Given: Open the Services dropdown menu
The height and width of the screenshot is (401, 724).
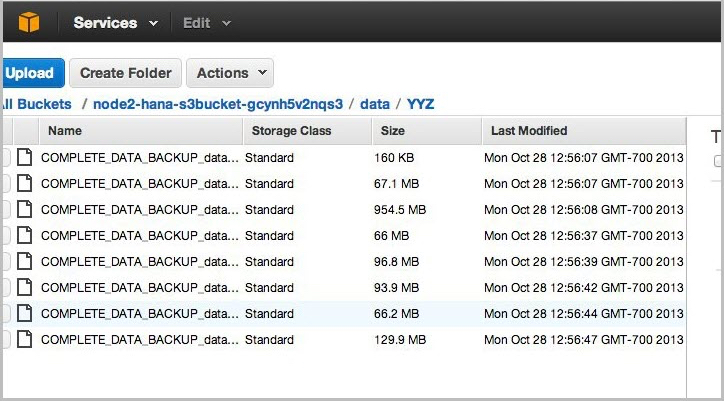Looking at the screenshot, I should pyautogui.click(x=115, y=22).
